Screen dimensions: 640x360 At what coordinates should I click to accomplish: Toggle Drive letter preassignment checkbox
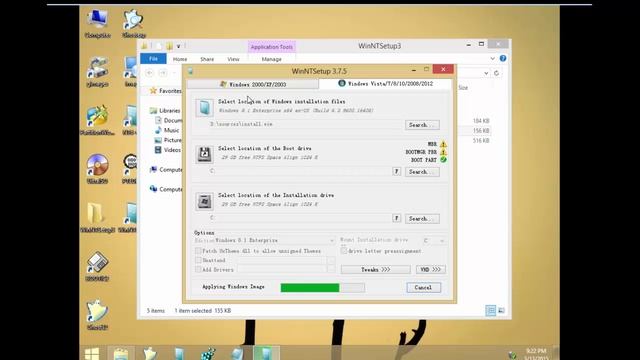[344, 251]
